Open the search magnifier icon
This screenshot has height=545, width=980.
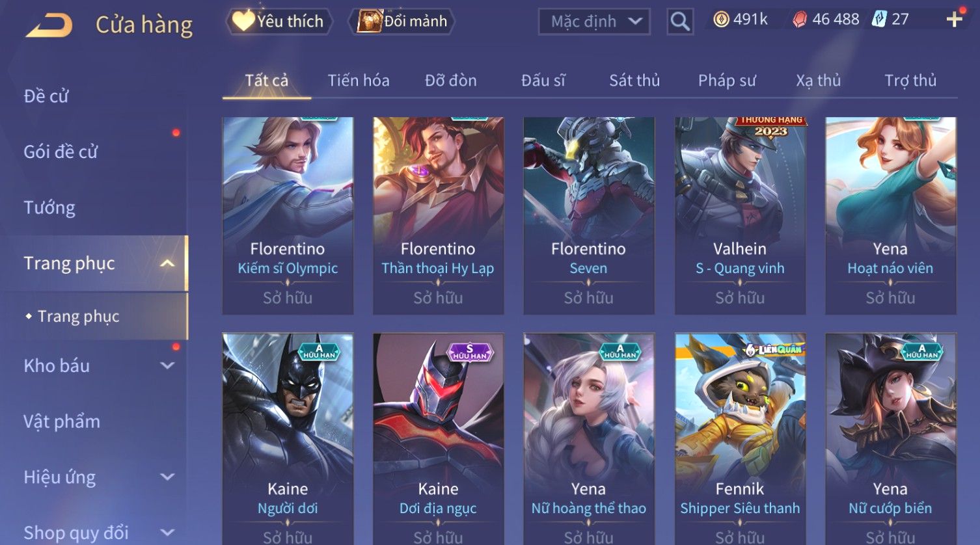680,21
